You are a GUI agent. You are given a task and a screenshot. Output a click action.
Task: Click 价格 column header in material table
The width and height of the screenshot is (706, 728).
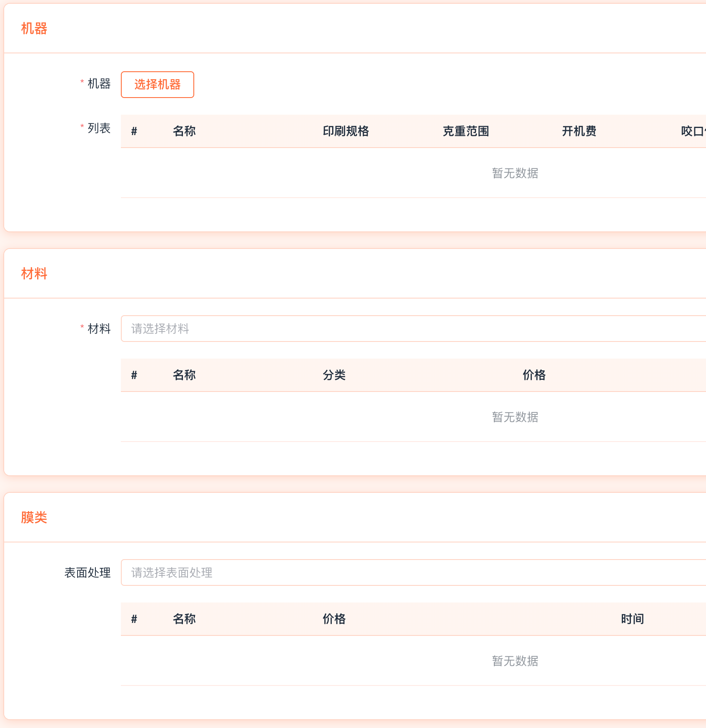pos(534,375)
